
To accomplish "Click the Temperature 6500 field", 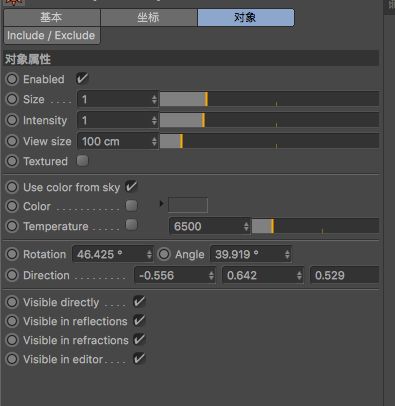I will [210, 226].
